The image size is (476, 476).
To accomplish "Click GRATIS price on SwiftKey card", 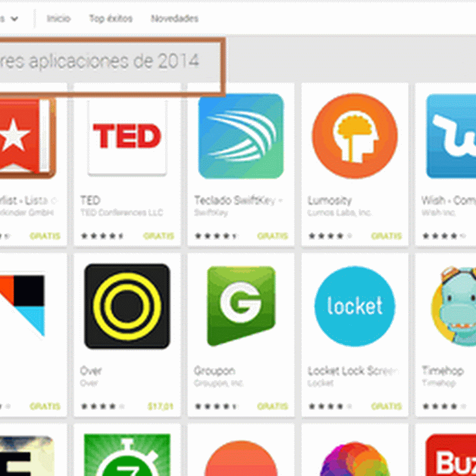I will (273, 236).
